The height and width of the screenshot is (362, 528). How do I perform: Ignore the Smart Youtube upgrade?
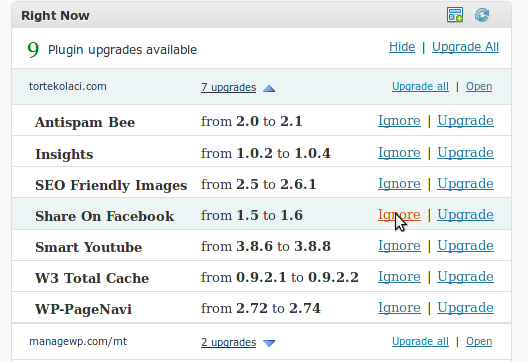[399, 246]
